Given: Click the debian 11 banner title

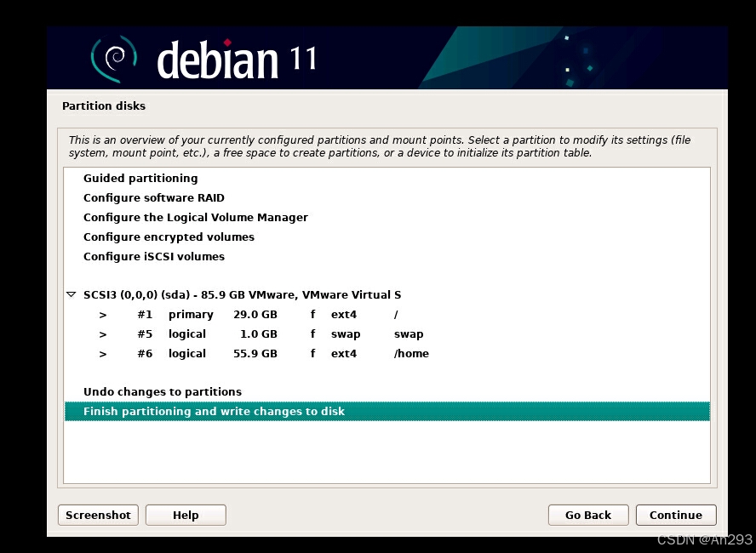Looking at the screenshot, I should click(237, 60).
